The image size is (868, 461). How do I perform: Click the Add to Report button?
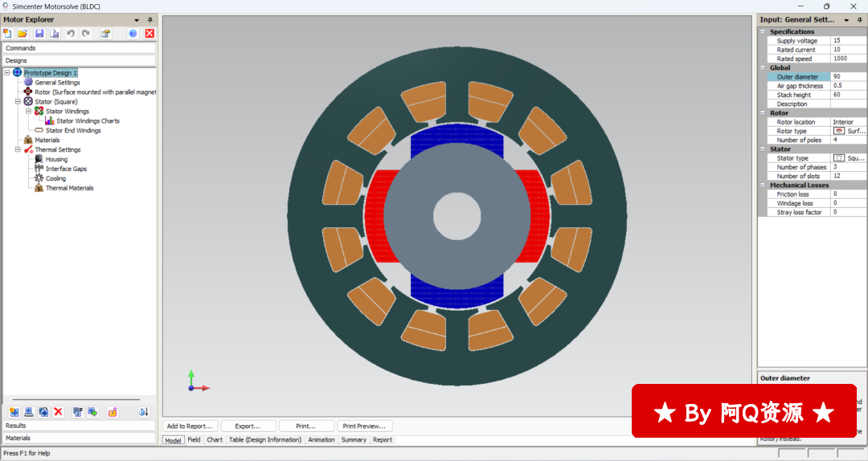click(x=189, y=426)
